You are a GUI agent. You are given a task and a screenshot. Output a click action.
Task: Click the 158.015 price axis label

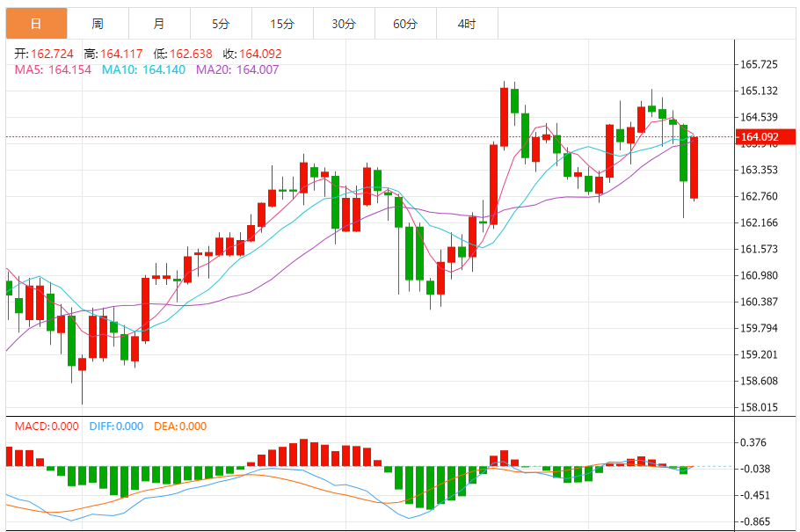[x=759, y=407]
